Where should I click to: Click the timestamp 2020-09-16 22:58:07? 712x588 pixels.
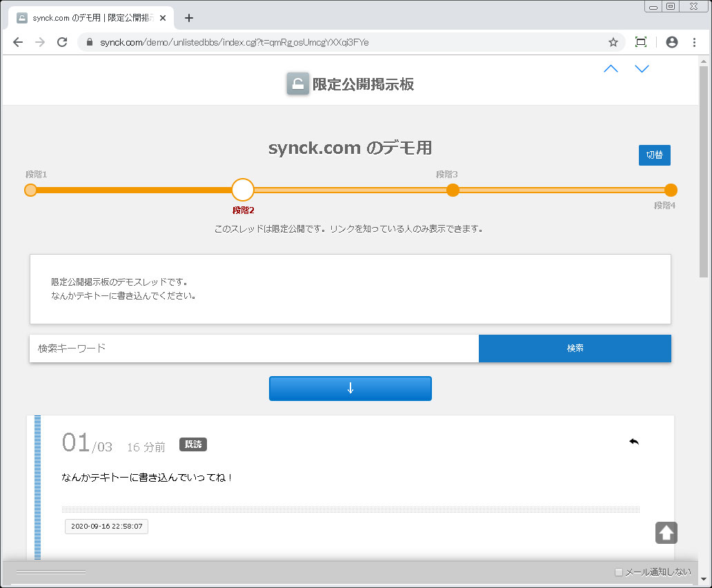(107, 527)
